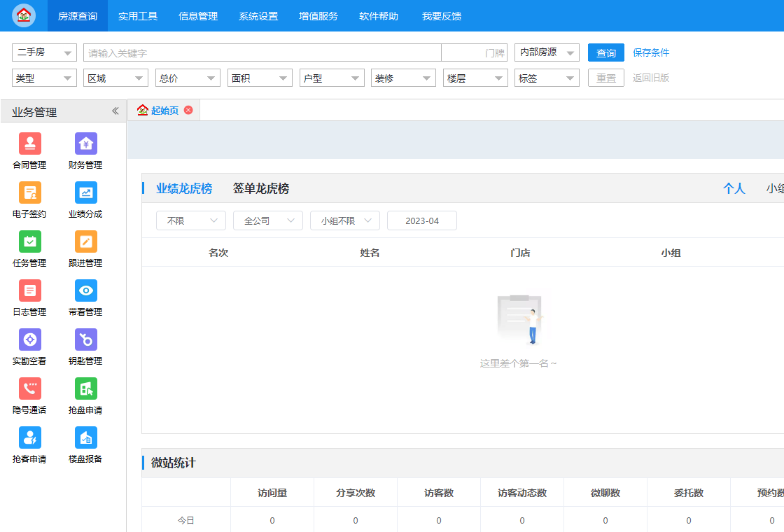Open 抢客申请 client claim icon
The width and height of the screenshot is (784, 532).
[30, 438]
